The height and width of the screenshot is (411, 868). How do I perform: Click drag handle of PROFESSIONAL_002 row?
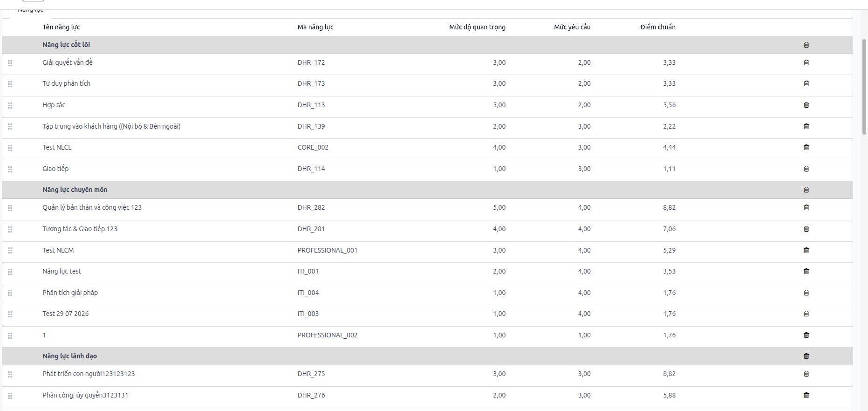10,336
